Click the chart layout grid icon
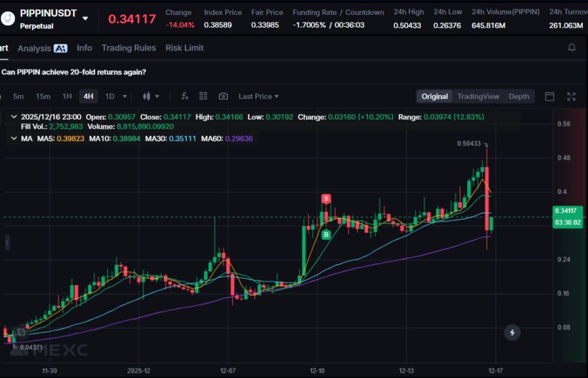The height and width of the screenshot is (378, 588). tap(203, 97)
